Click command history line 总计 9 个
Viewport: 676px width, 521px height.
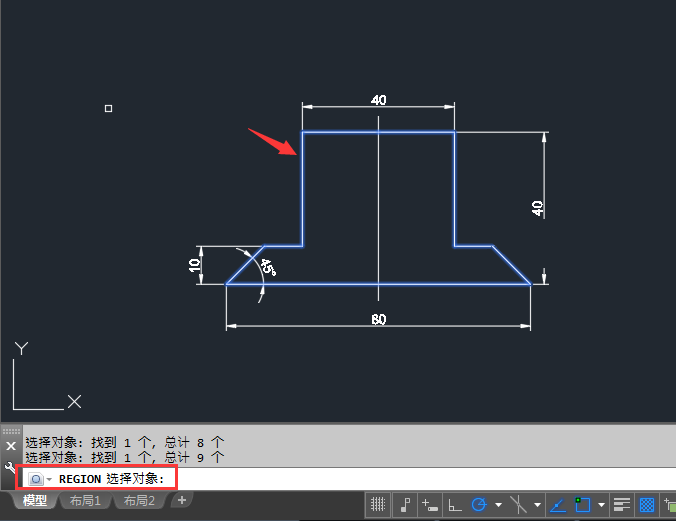point(125,457)
